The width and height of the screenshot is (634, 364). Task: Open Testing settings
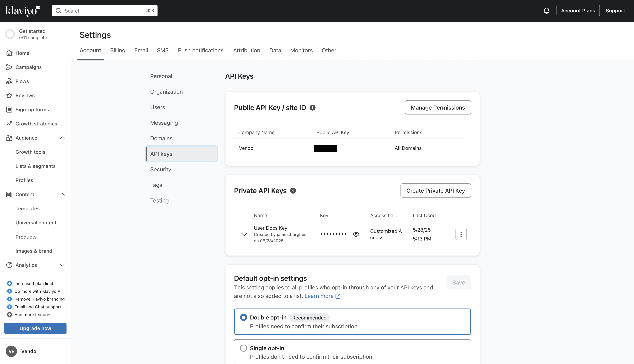159,201
